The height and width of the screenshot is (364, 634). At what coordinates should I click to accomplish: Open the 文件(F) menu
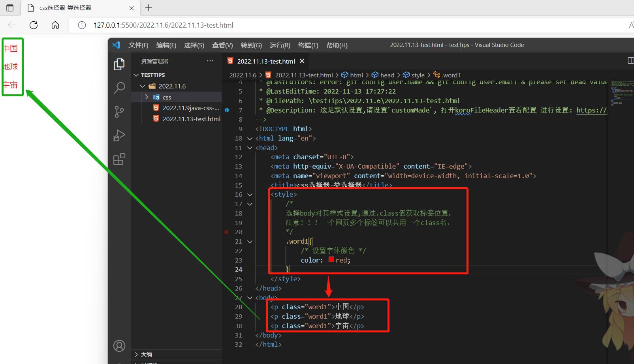[x=138, y=45]
